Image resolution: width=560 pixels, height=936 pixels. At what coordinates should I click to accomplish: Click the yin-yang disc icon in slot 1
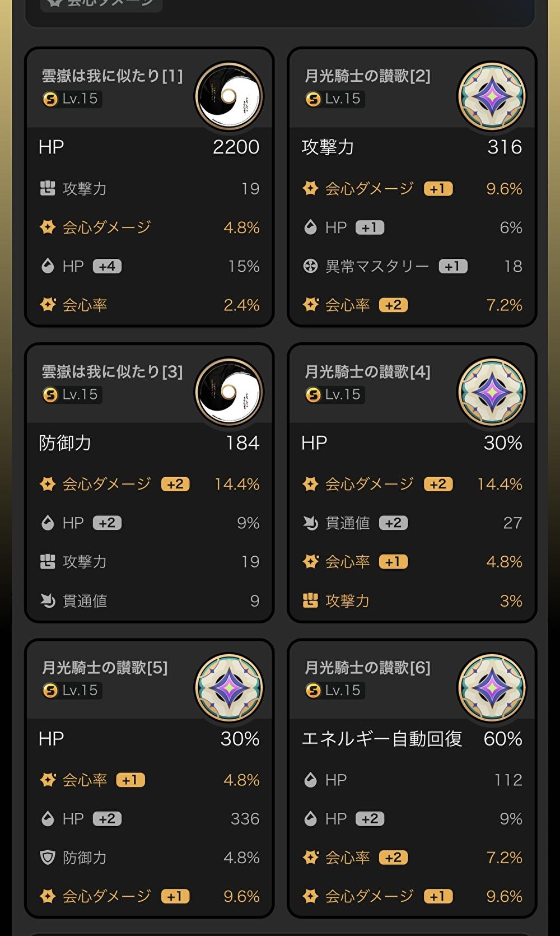click(229, 96)
